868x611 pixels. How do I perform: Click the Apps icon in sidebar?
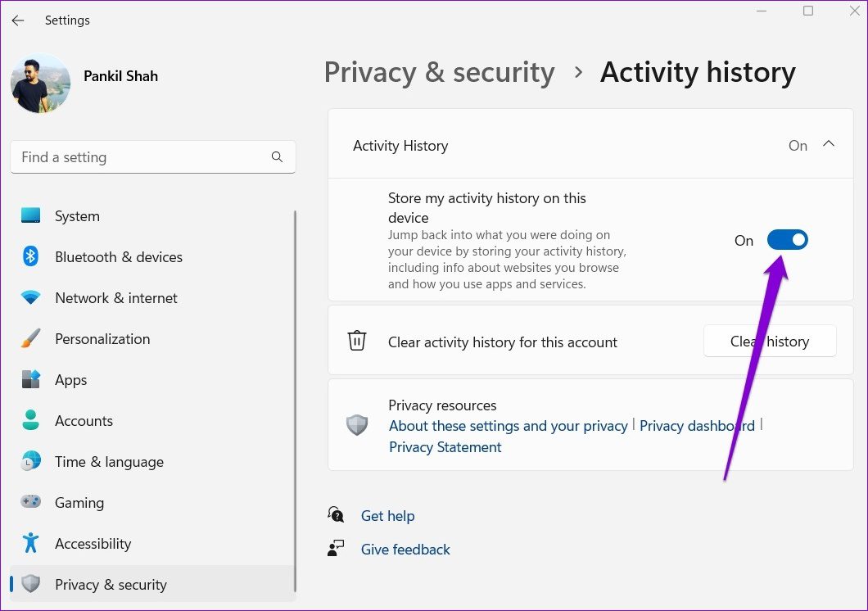(x=31, y=380)
